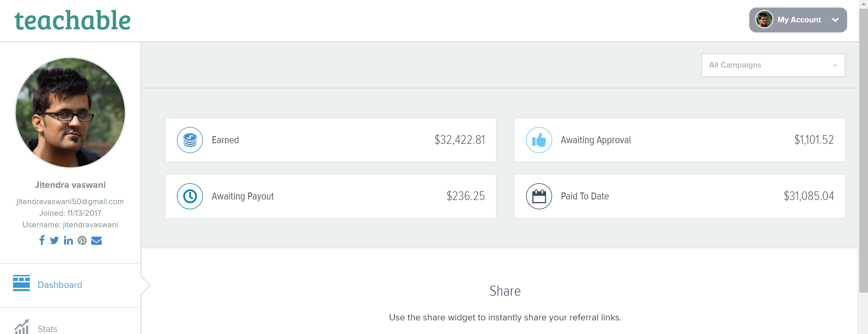This screenshot has width=868, height=334.
Task: Click the Paid To Date calendar icon
Action: [539, 196]
